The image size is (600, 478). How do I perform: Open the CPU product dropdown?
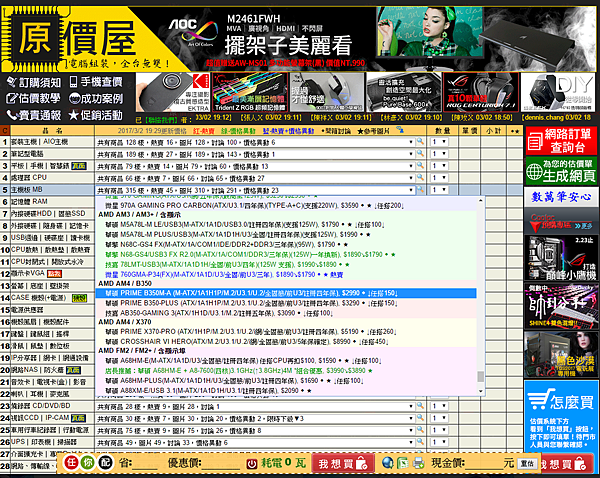pyautogui.click(x=255, y=178)
